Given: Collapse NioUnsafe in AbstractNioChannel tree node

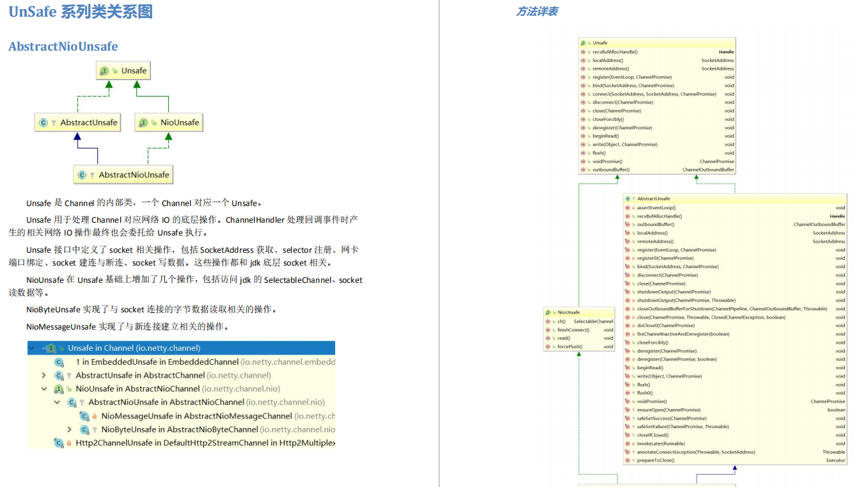Looking at the screenshot, I should click(43, 389).
